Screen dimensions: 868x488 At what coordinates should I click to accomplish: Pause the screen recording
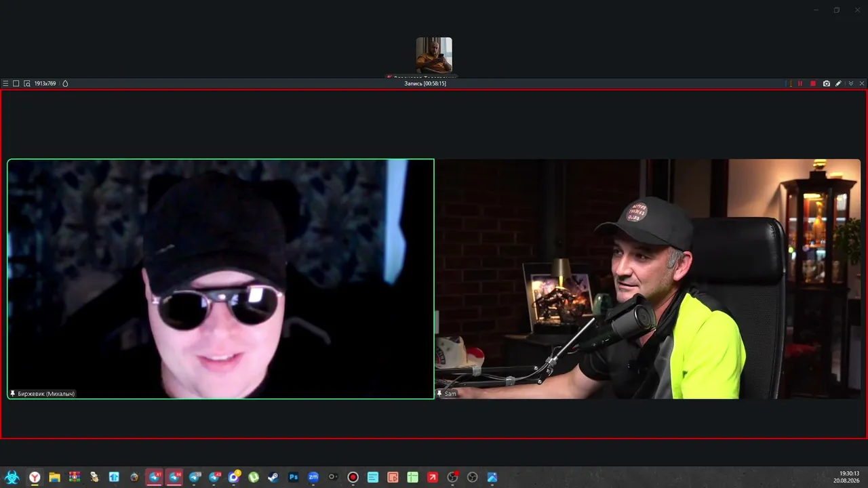(x=800, y=83)
